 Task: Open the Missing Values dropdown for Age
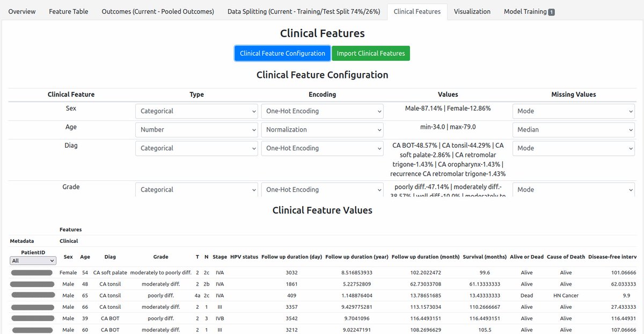click(574, 129)
